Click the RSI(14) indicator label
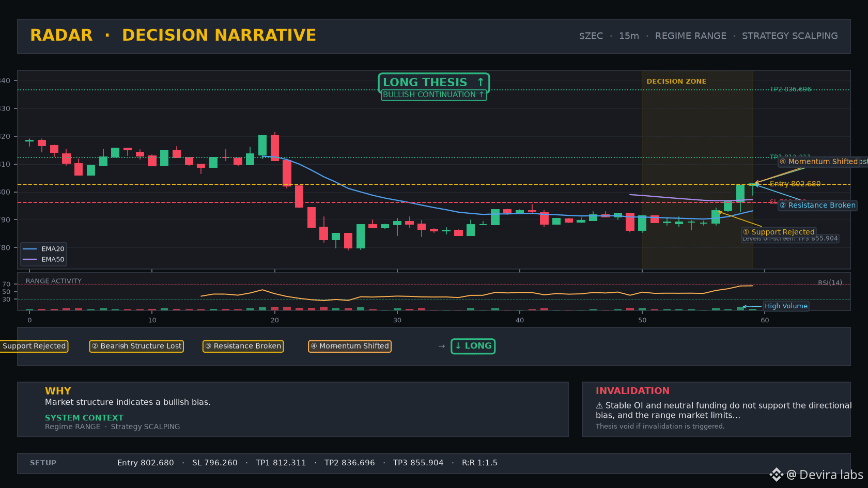Viewport: 868px width, 488px height. pos(830,282)
